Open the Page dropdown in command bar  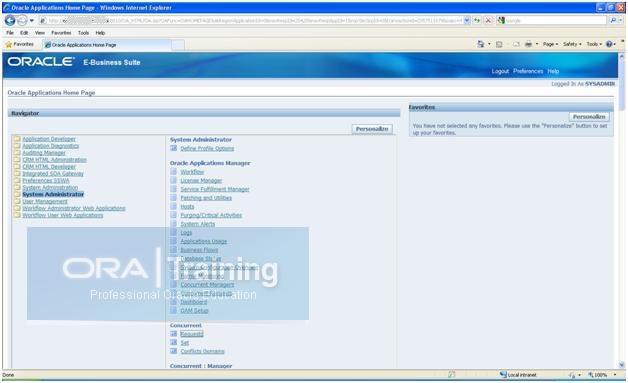tap(550, 44)
